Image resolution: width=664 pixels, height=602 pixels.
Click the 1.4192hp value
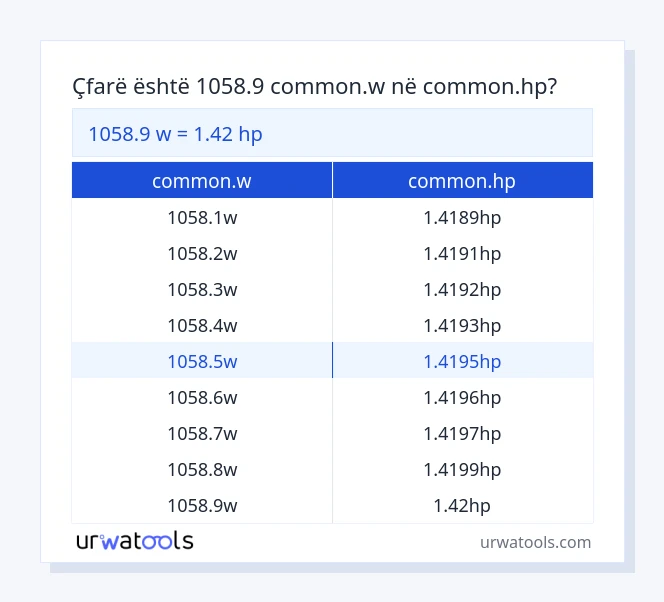462,289
